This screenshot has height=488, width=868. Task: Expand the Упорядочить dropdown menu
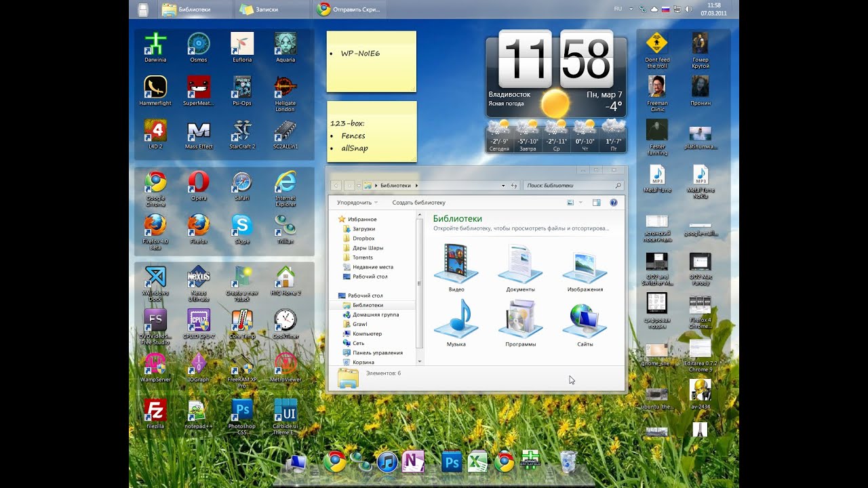click(357, 203)
